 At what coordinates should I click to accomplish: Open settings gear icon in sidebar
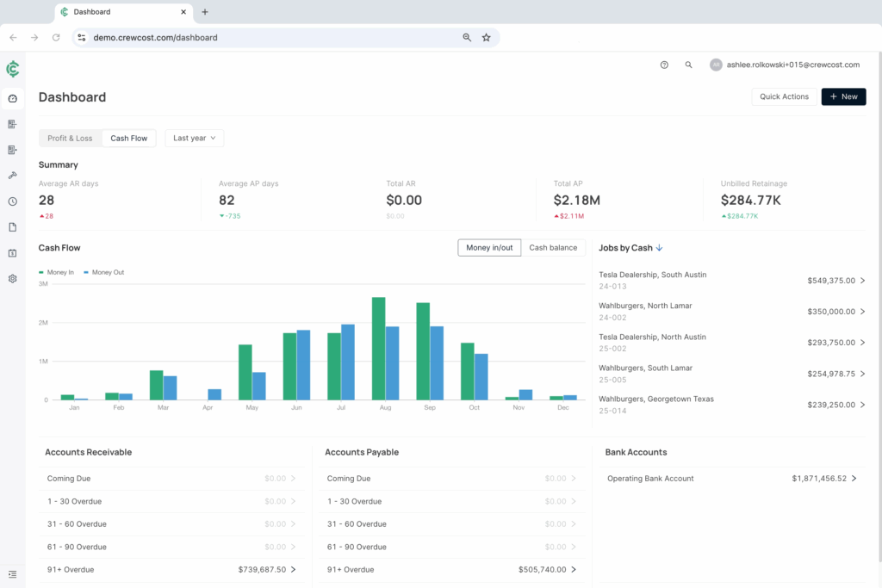(12, 279)
